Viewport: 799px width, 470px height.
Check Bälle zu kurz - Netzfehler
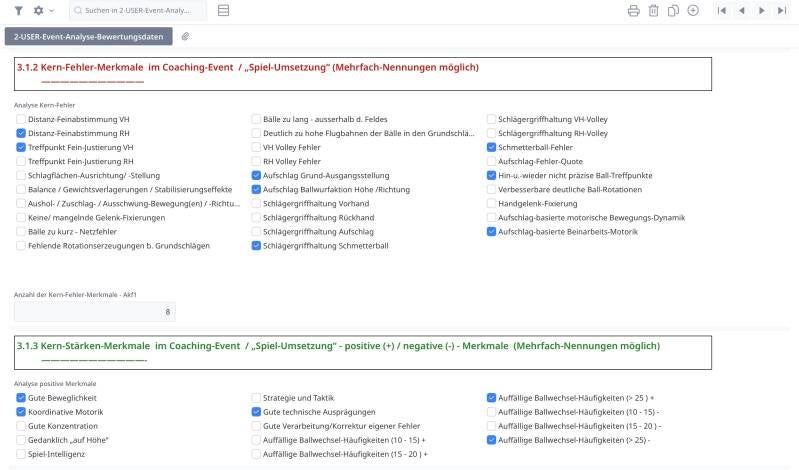(x=21, y=231)
